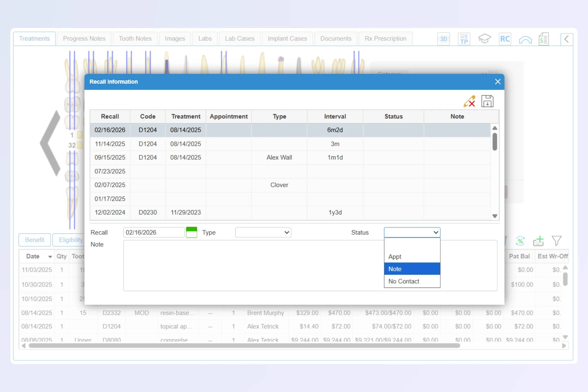Viewport: 588px width, 392px height.
Task: Open the green calendar date picker
Action: [191, 232]
